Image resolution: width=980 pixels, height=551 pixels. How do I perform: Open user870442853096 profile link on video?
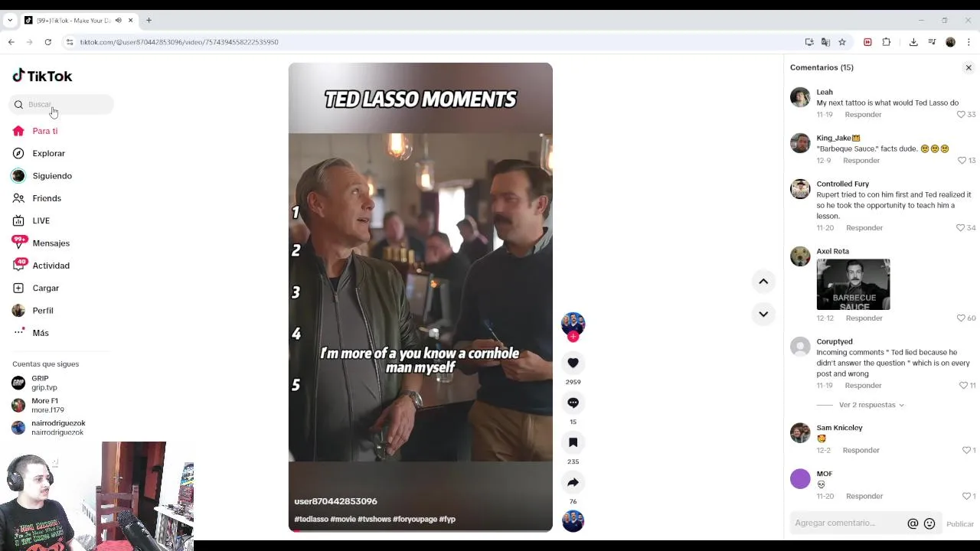[x=335, y=501]
